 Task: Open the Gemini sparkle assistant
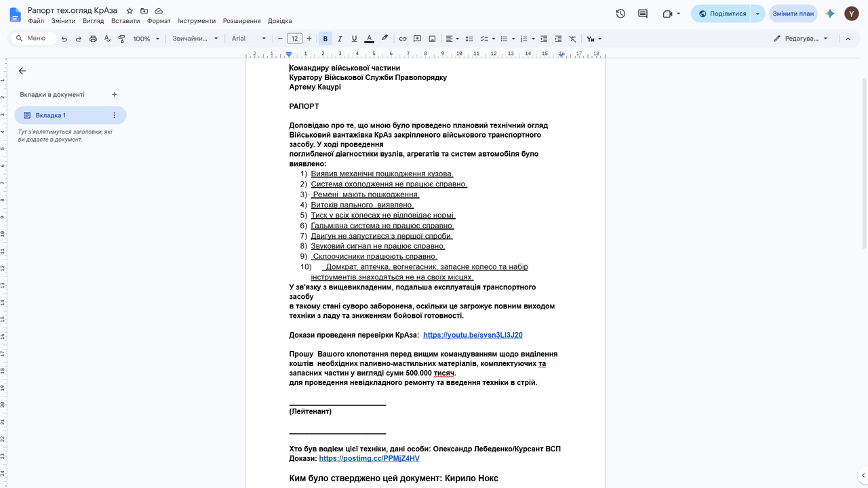point(830,14)
